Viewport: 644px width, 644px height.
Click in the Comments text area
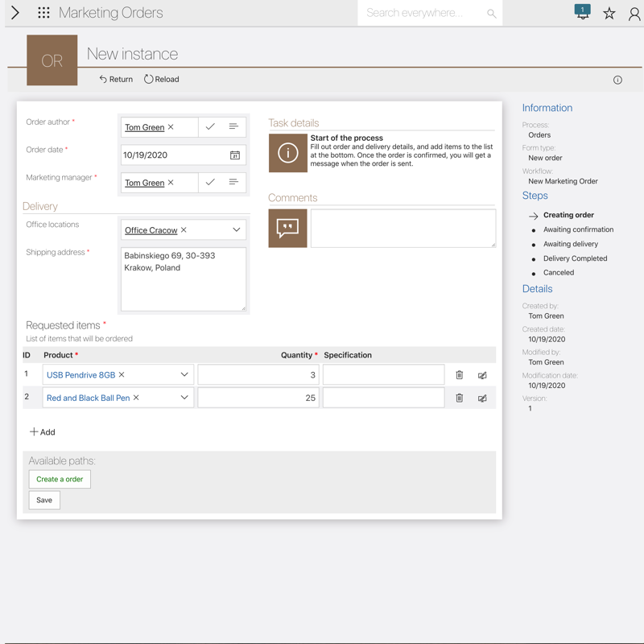pos(402,228)
